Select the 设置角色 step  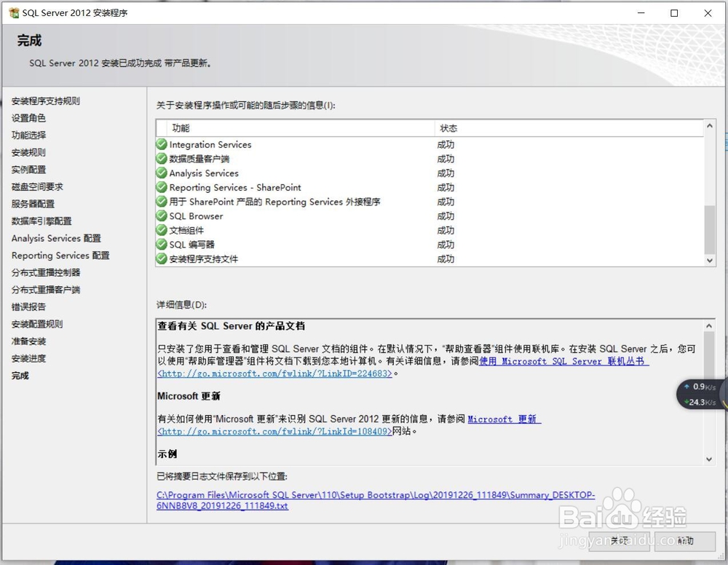click(x=28, y=118)
